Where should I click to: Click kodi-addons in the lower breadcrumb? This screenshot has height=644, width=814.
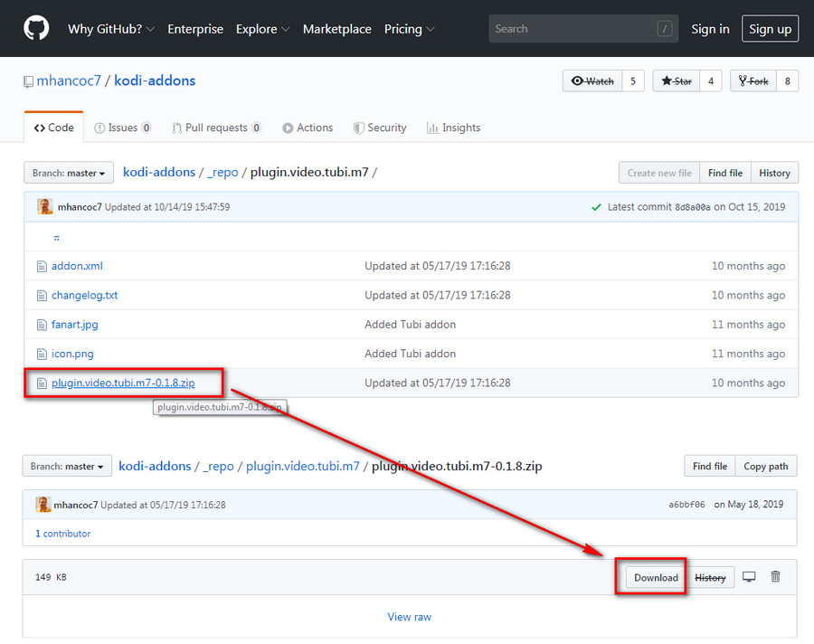[155, 466]
